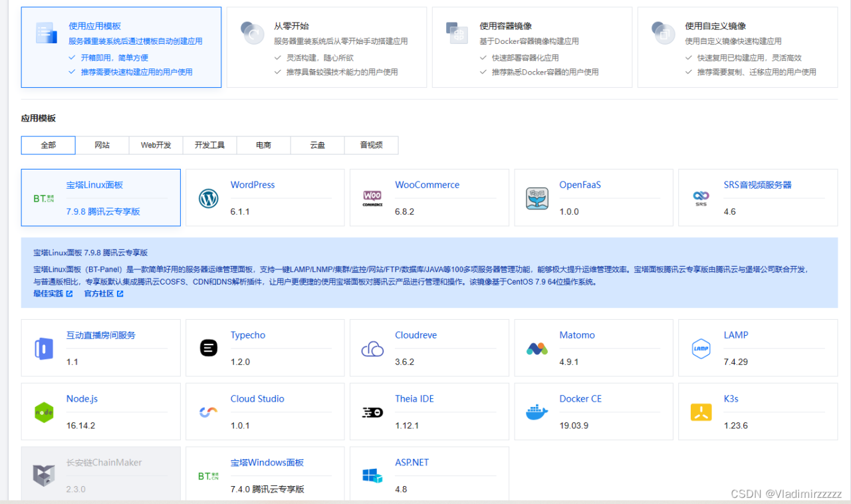Select the WordPress application icon
The height and width of the screenshot is (504, 851).
(208, 197)
